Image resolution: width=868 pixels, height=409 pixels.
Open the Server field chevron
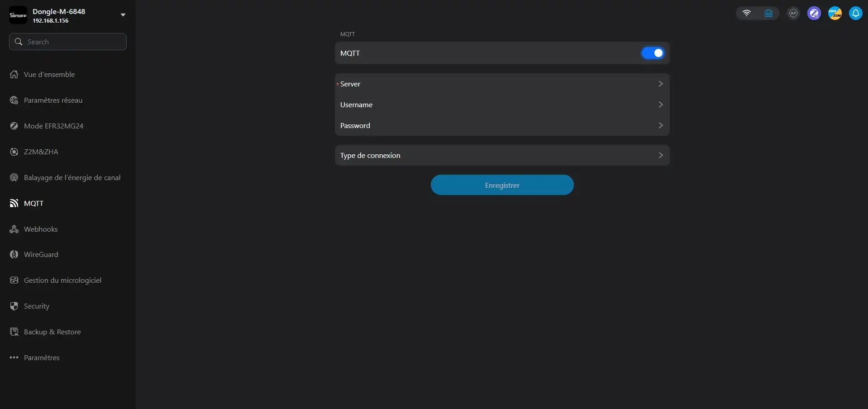click(660, 84)
